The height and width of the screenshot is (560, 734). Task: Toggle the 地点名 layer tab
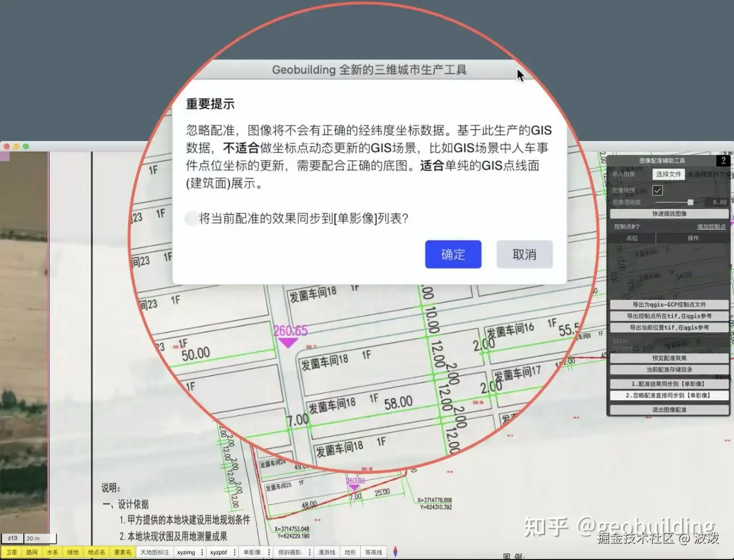(96, 552)
